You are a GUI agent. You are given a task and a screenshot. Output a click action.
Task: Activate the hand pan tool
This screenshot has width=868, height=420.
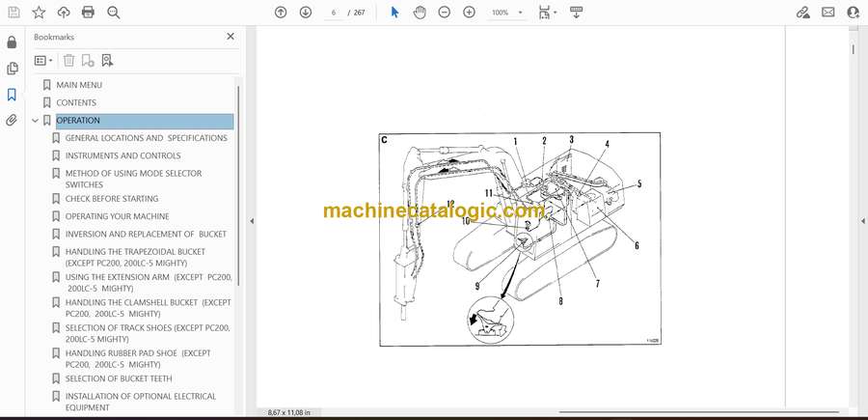[x=420, y=13]
